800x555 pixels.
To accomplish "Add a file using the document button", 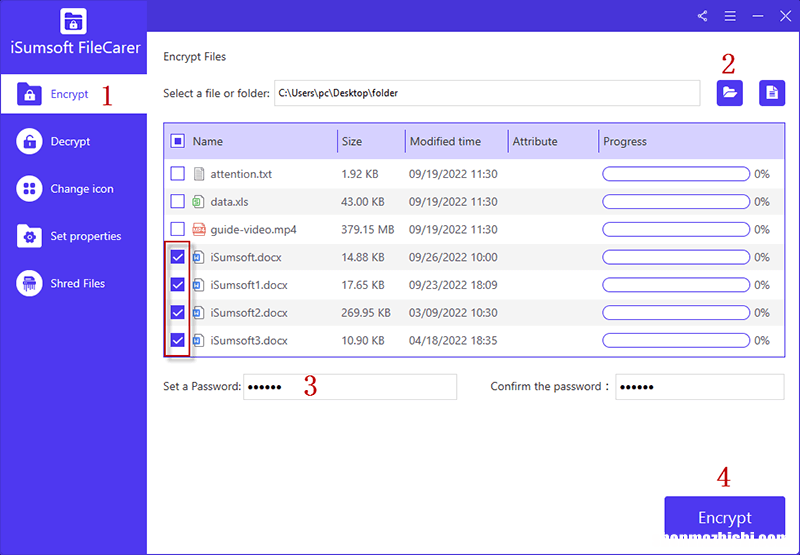I will tap(772, 93).
